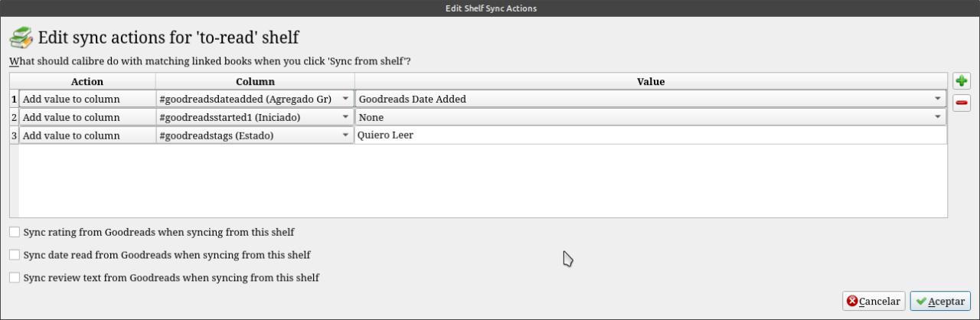980x320 pixels.
Task: Click the green plus icon to add a row
Action: click(962, 81)
